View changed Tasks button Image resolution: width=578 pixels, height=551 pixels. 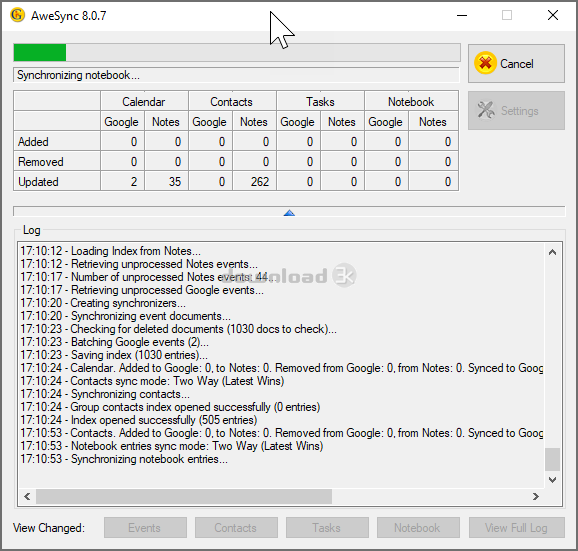(327, 527)
